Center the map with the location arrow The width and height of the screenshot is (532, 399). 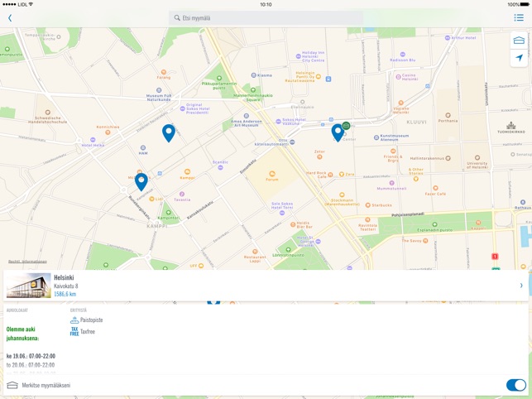519,58
